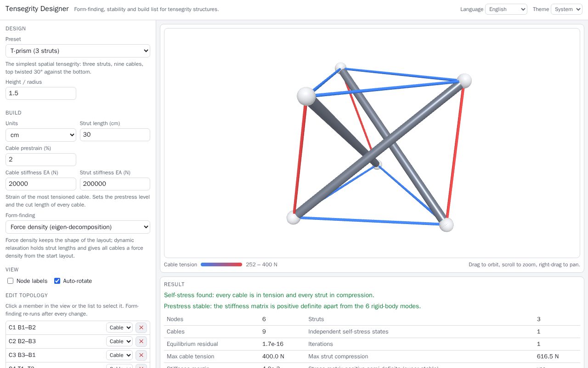Focus the Strut length (cm) field

(x=115, y=135)
